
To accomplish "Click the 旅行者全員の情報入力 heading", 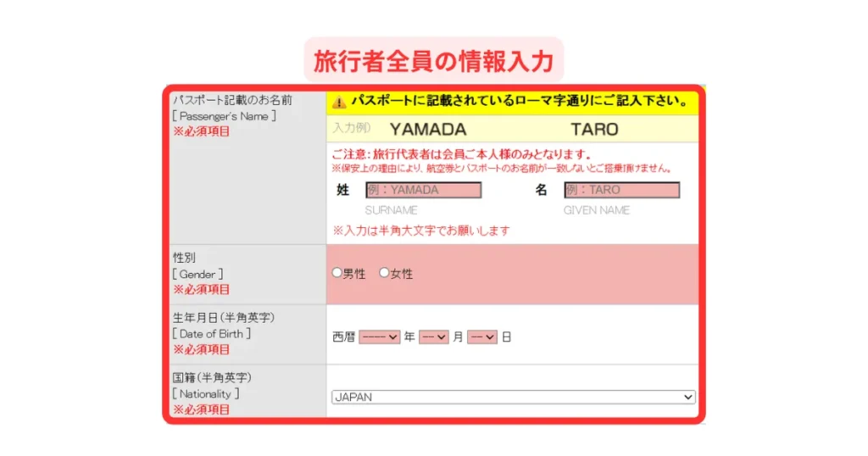I will tap(433, 61).
